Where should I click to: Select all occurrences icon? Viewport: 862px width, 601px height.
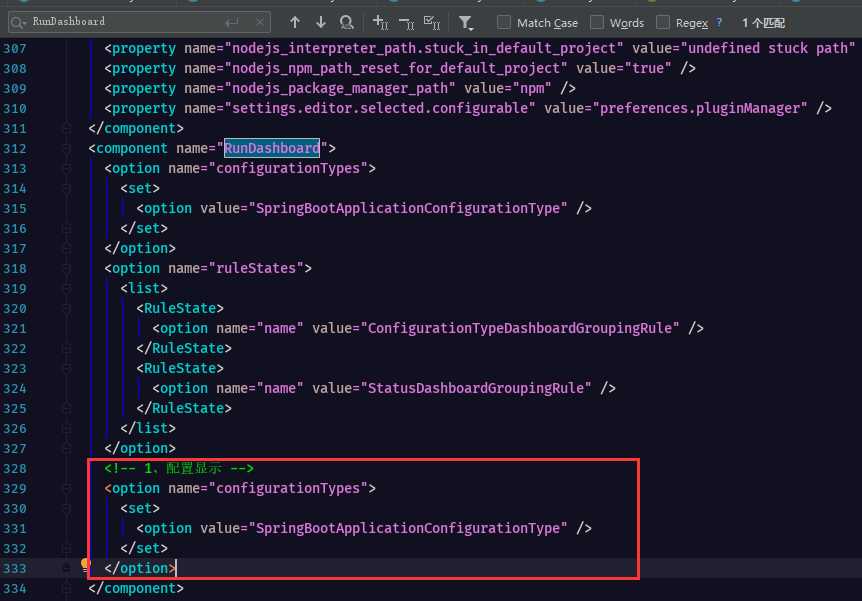[432, 23]
